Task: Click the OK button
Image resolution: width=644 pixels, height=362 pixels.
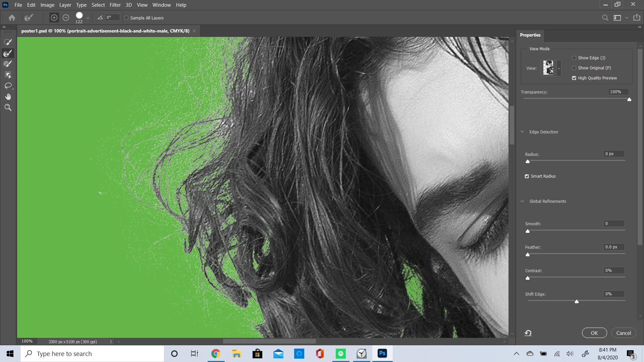Action: click(594, 333)
